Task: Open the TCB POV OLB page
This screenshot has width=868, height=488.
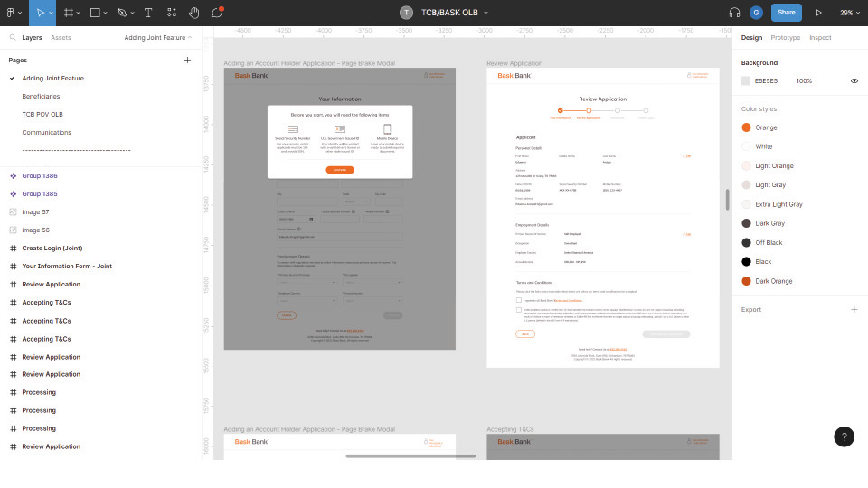Action: pos(42,115)
